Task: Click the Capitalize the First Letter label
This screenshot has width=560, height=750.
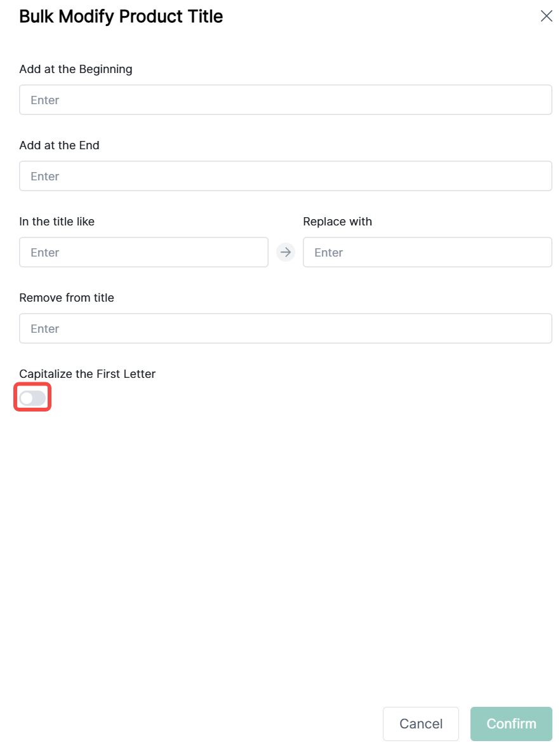Action: click(x=87, y=374)
